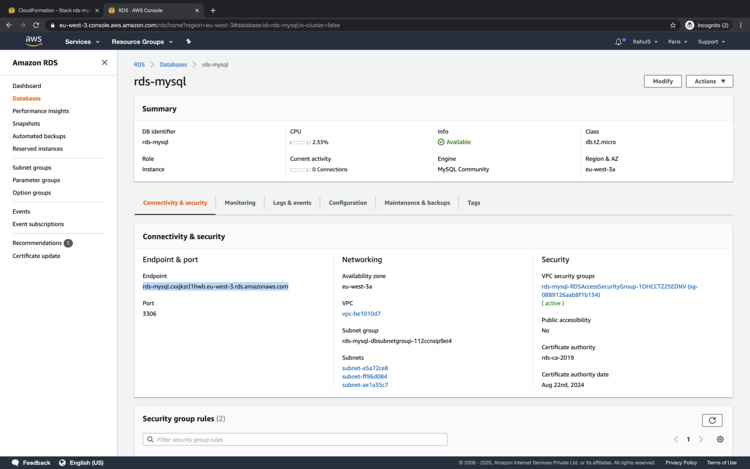Expand the Resource Groups menu

click(142, 42)
